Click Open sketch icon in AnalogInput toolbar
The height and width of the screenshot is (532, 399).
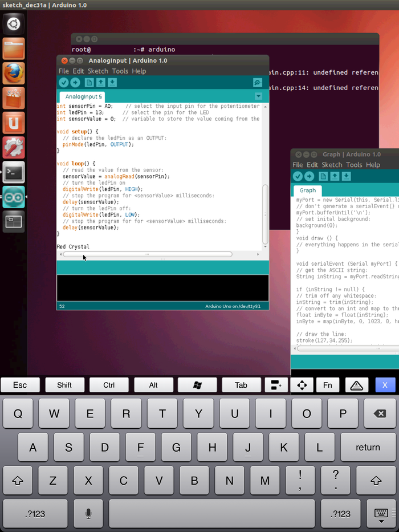pos(101,83)
